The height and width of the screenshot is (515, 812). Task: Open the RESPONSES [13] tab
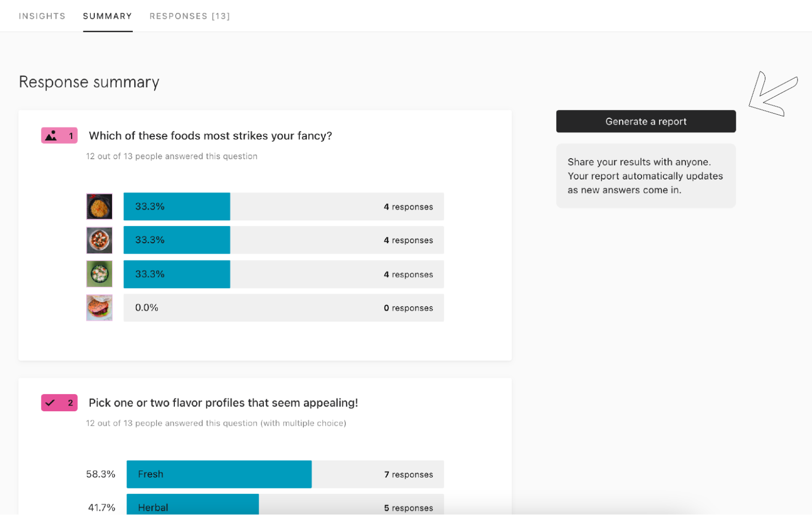coord(190,16)
